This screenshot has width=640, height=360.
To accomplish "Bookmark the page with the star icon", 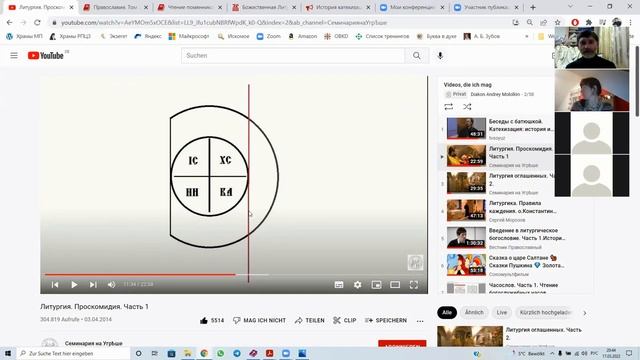I will (x=558, y=22).
